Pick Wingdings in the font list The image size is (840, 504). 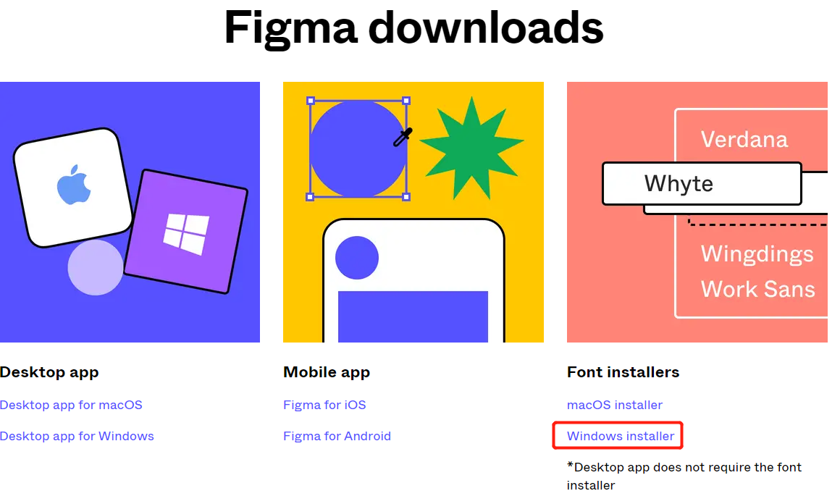[x=757, y=254]
